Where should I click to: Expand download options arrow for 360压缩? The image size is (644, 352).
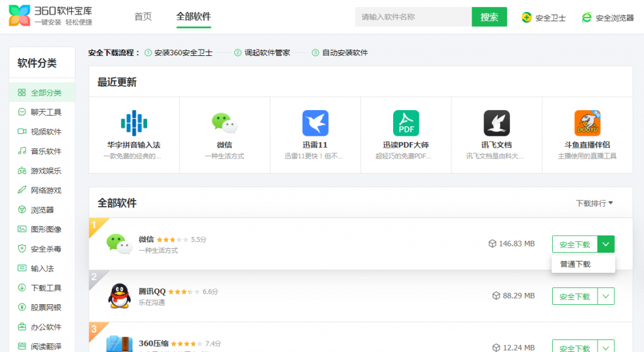coord(606,347)
